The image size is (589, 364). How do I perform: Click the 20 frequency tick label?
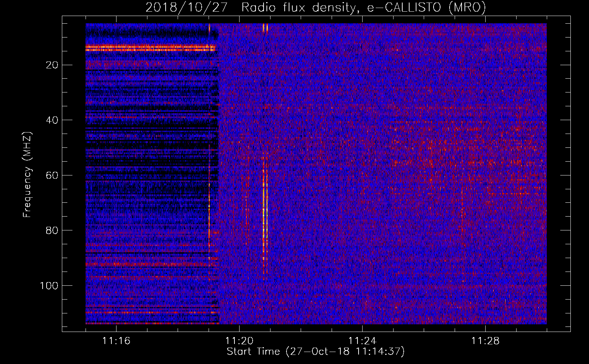pyautogui.click(x=52, y=65)
